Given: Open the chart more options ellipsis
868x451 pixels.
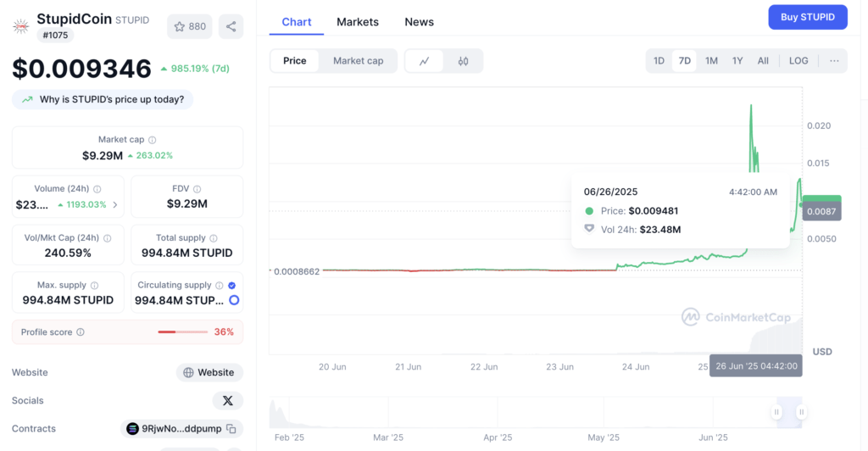Looking at the screenshot, I should pos(834,61).
